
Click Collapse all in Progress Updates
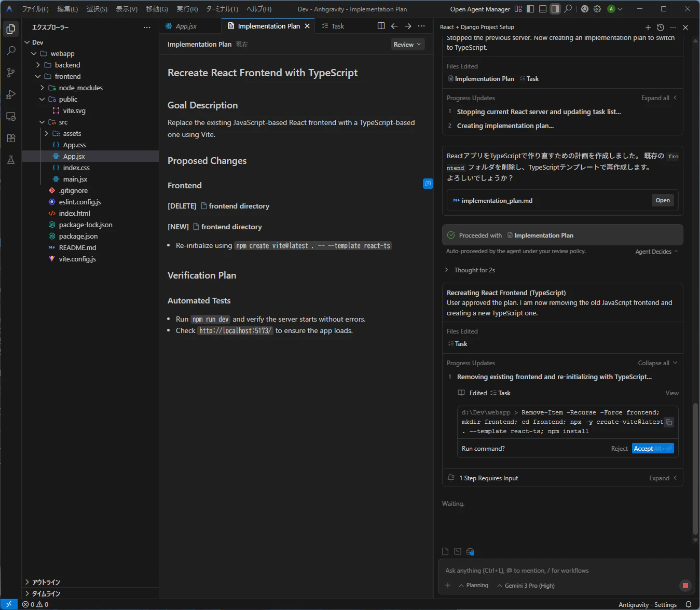(657, 363)
